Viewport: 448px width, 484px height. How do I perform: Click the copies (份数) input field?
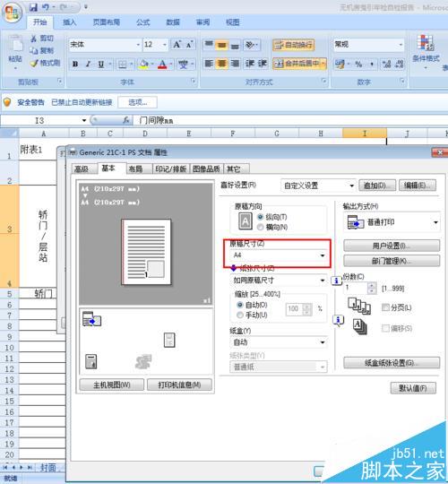356,288
